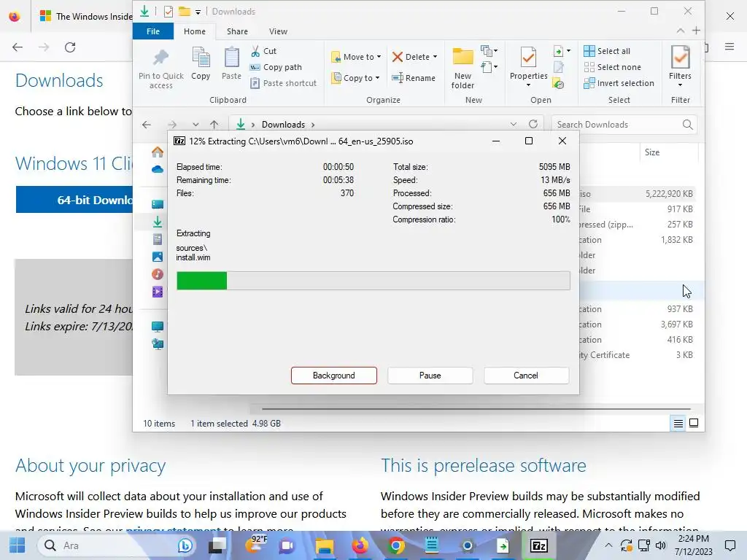Image resolution: width=747 pixels, height=560 pixels.
Task: Click the Edit icon in Open group
Action: click(x=558, y=67)
